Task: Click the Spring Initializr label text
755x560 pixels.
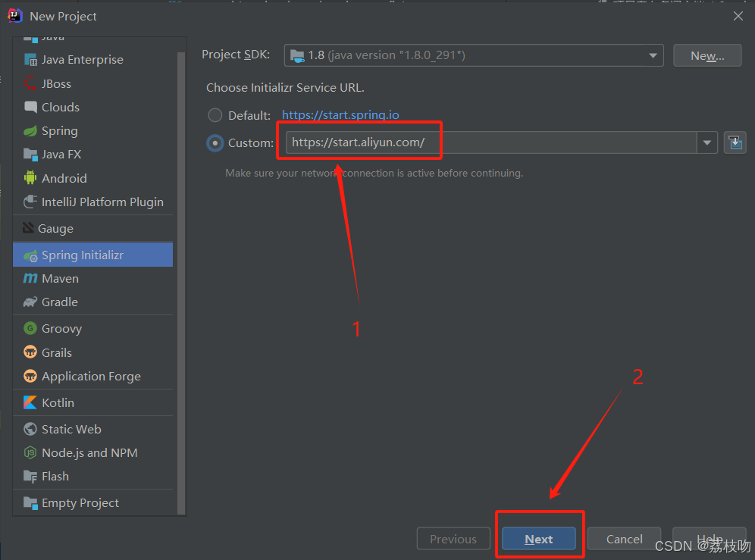Action: 83,255
